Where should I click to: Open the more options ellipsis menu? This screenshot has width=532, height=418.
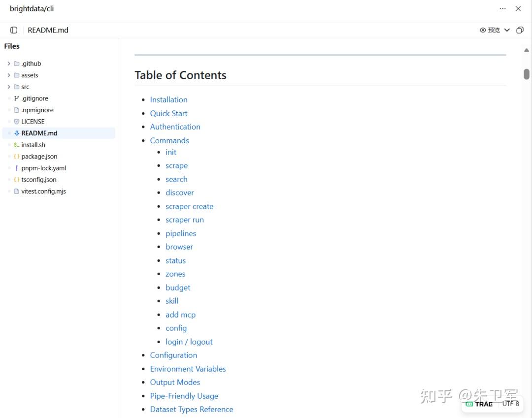pos(502,9)
